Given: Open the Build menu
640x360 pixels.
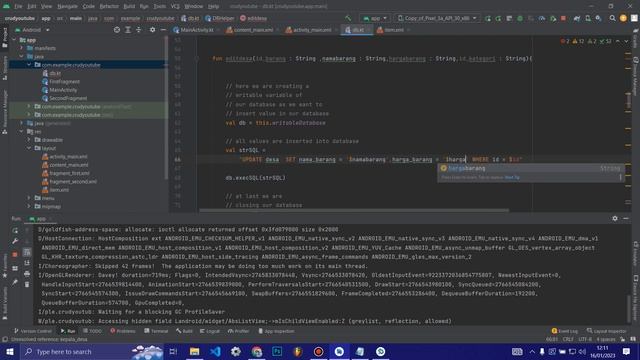Looking at the screenshot, I should pyautogui.click(x=129, y=7).
